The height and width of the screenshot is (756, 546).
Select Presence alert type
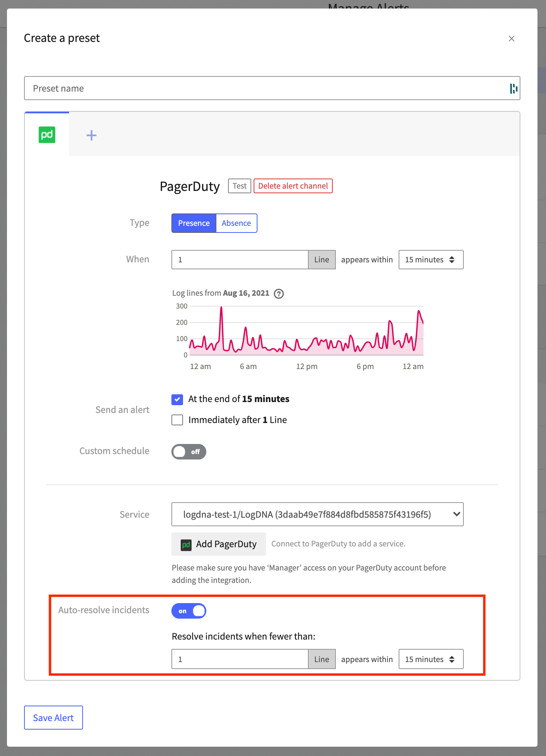tap(194, 223)
